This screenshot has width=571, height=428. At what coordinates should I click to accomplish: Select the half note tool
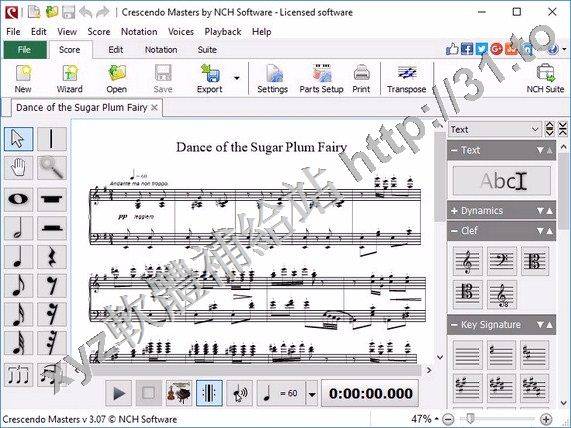tap(19, 228)
